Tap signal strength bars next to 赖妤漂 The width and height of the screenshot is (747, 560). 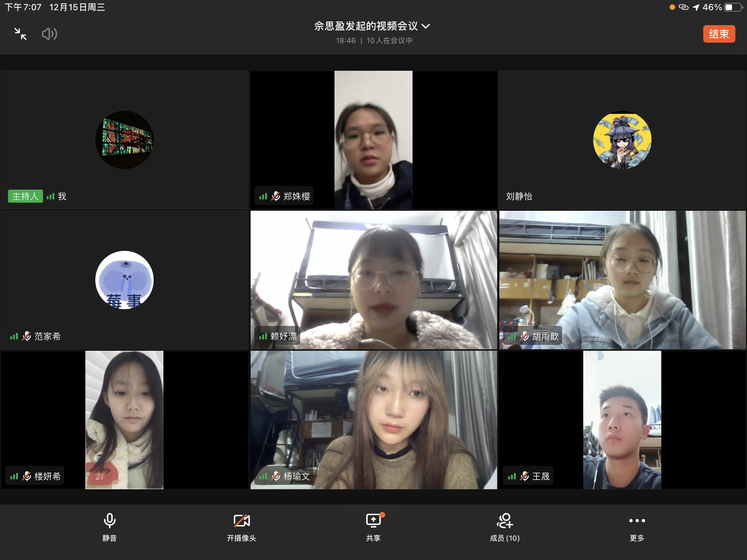[x=263, y=336]
